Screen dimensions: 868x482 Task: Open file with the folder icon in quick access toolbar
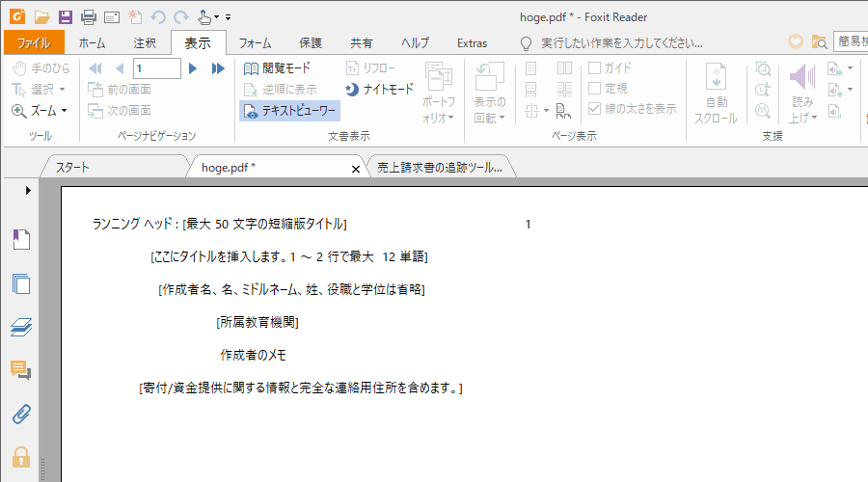42,17
